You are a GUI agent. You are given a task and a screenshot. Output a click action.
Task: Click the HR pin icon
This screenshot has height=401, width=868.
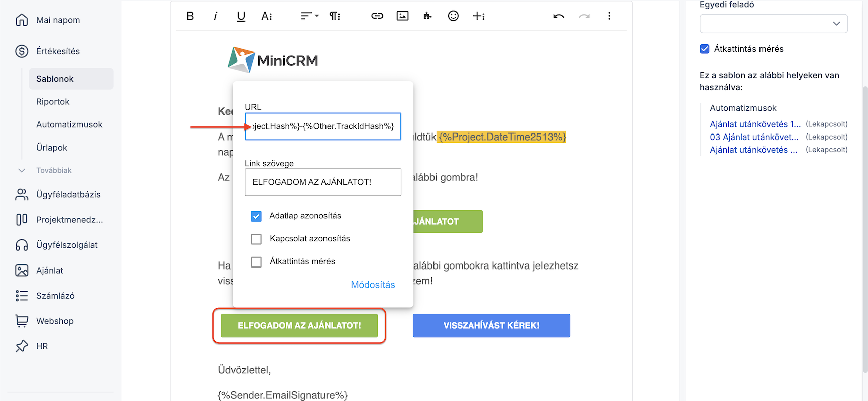click(x=22, y=346)
